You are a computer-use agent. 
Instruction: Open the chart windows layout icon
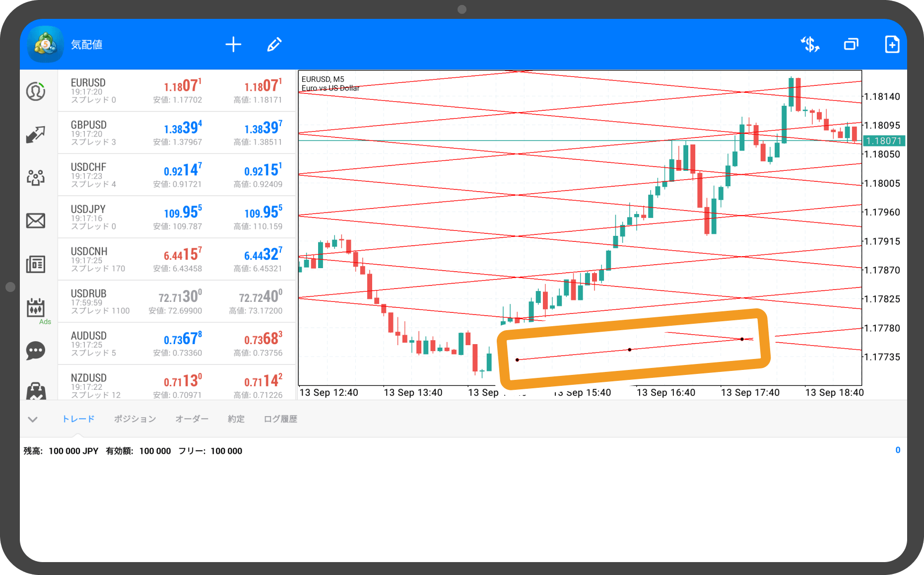point(852,45)
